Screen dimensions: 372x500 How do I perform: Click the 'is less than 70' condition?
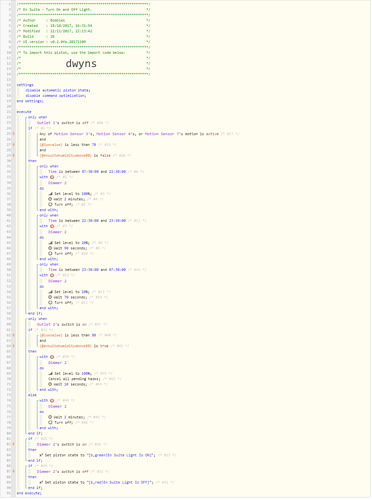[68, 145]
